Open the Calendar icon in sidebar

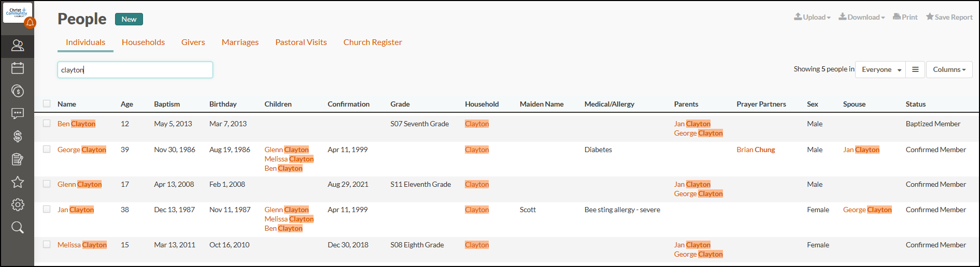pyautogui.click(x=18, y=68)
